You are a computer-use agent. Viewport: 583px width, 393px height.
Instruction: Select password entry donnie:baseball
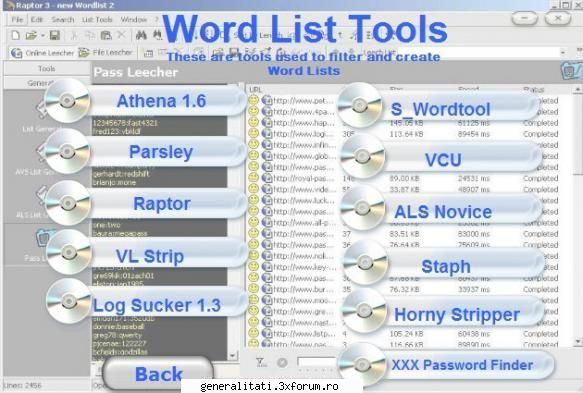click(118, 327)
